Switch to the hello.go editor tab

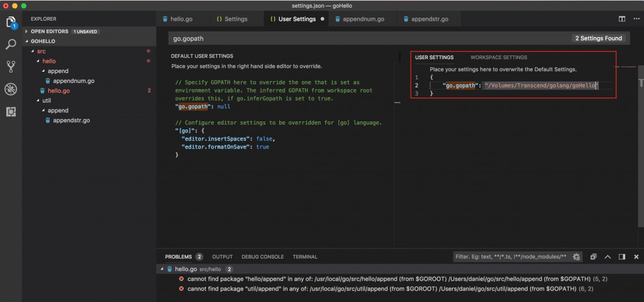coord(183,19)
